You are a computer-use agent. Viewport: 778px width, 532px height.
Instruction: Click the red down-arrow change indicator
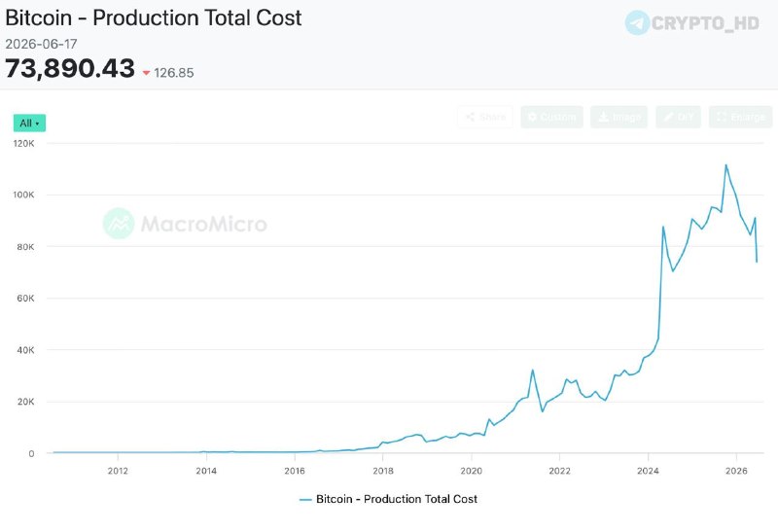coord(147,73)
